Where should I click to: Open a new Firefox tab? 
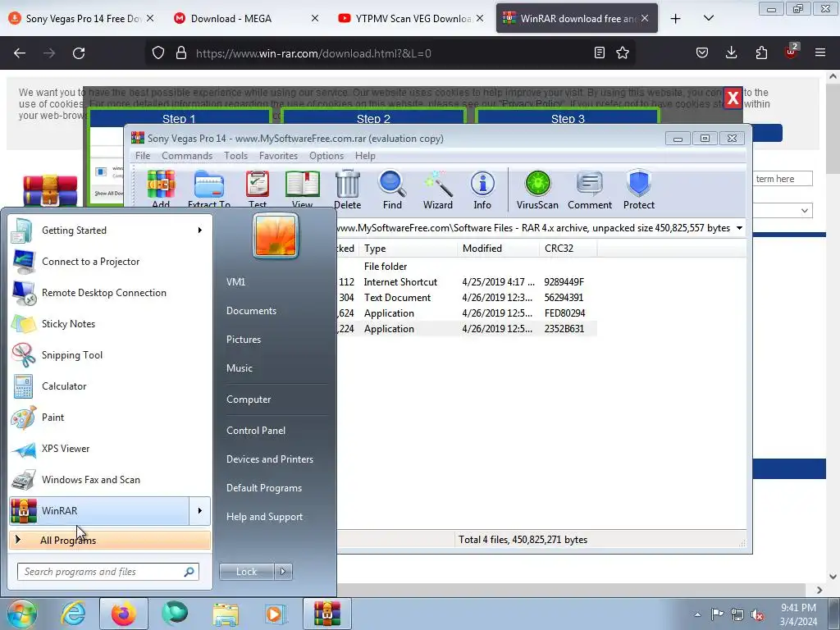676,19
